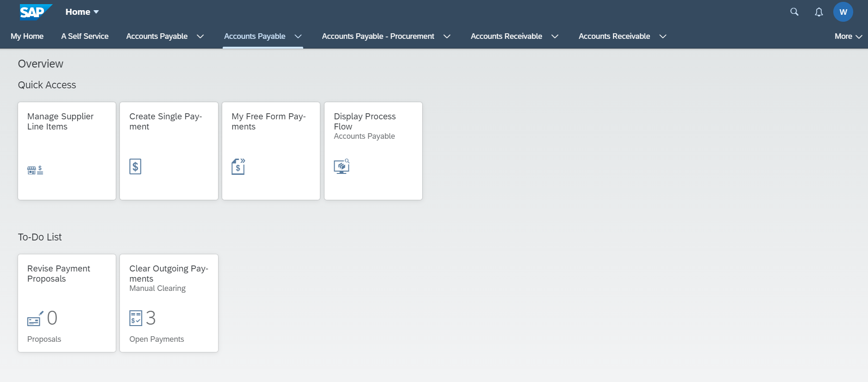Switch to the A Self Service tab
Image resolution: width=868 pixels, height=382 pixels.
tap(85, 36)
